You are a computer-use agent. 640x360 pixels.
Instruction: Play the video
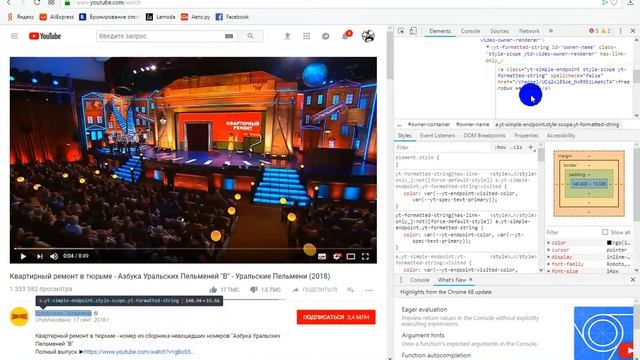click(x=23, y=256)
